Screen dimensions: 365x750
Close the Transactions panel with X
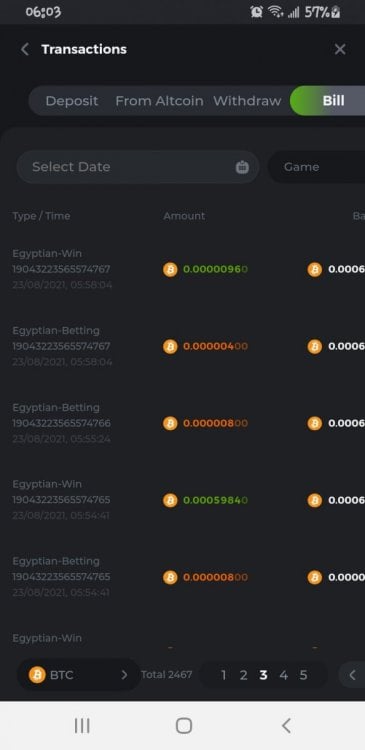(340, 49)
